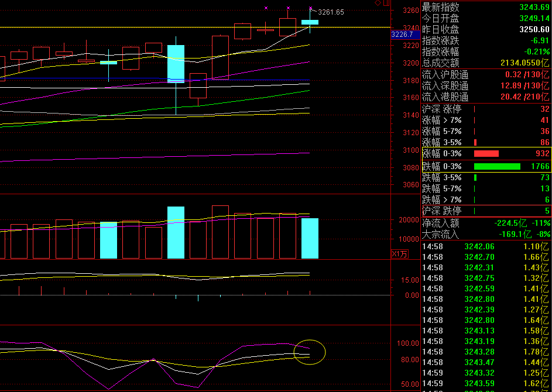Image resolution: width=552 pixels, height=392 pixels.
Task: Select the 大宗流入 row
Action: [486, 235]
